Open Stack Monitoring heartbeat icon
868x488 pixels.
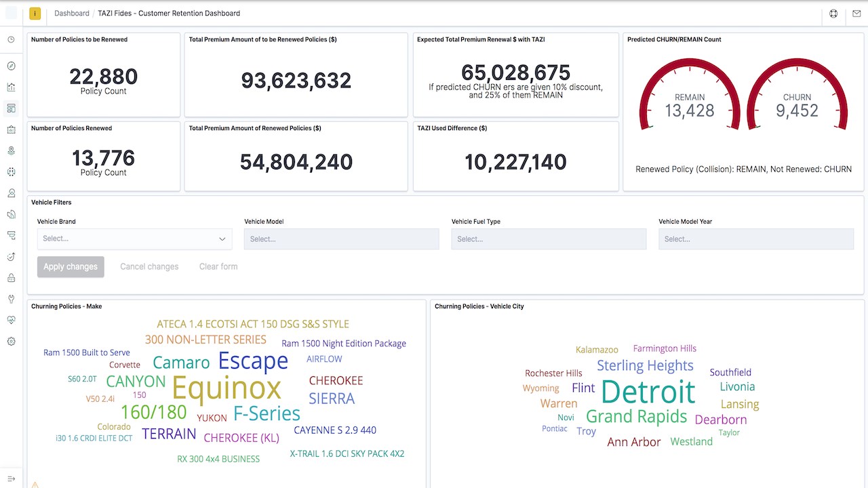tap(11, 320)
